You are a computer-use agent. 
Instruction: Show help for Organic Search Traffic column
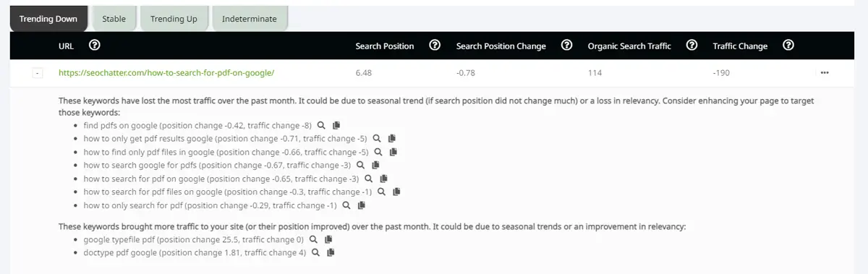point(692,46)
